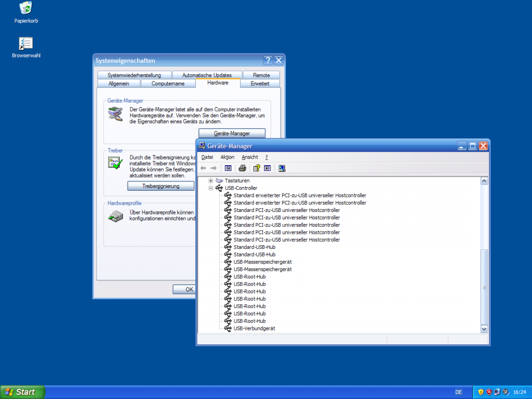Select the USB-Verbundgerät device
The width and height of the screenshot is (532, 399).
click(254, 329)
